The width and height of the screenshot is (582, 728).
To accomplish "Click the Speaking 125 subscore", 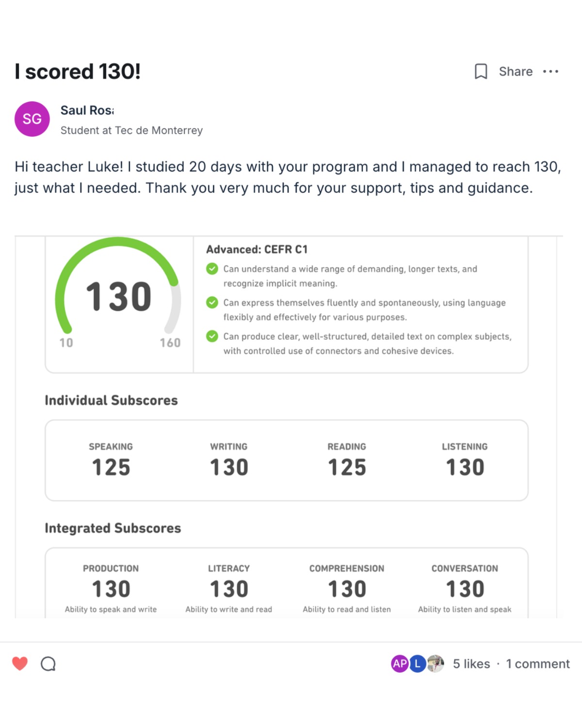I will point(111,460).
